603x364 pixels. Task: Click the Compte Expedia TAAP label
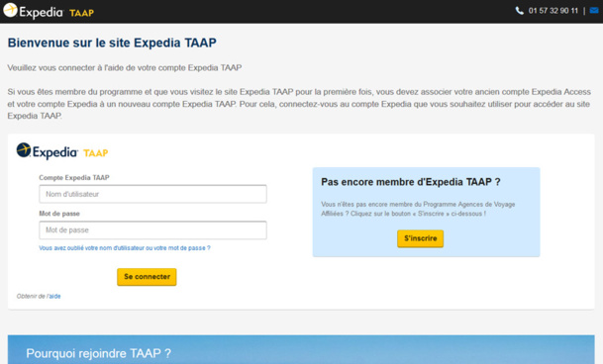click(x=74, y=178)
